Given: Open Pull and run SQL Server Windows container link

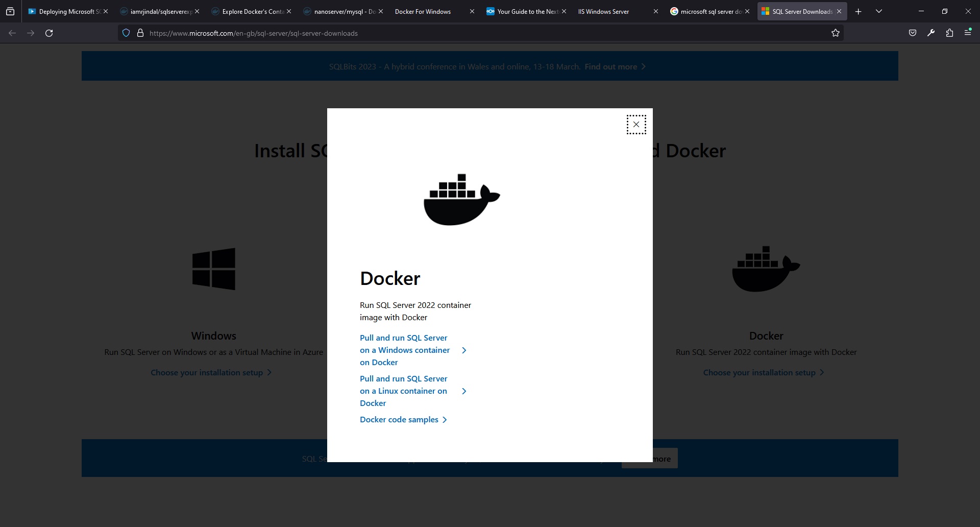Looking at the screenshot, I should pos(405,350).
